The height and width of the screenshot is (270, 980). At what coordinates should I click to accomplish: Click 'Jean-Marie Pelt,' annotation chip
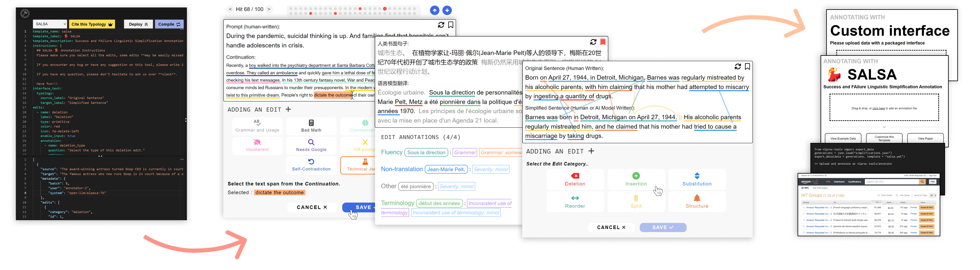446,169
